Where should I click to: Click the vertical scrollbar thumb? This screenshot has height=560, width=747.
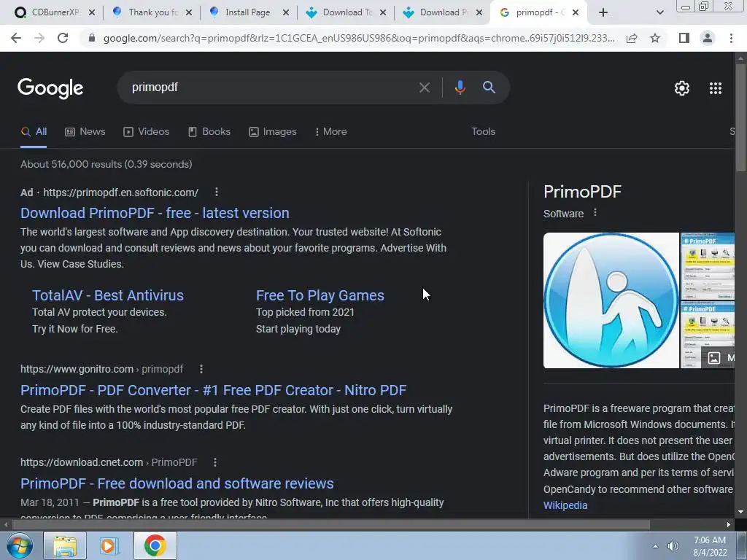click(x=740, y=117)
